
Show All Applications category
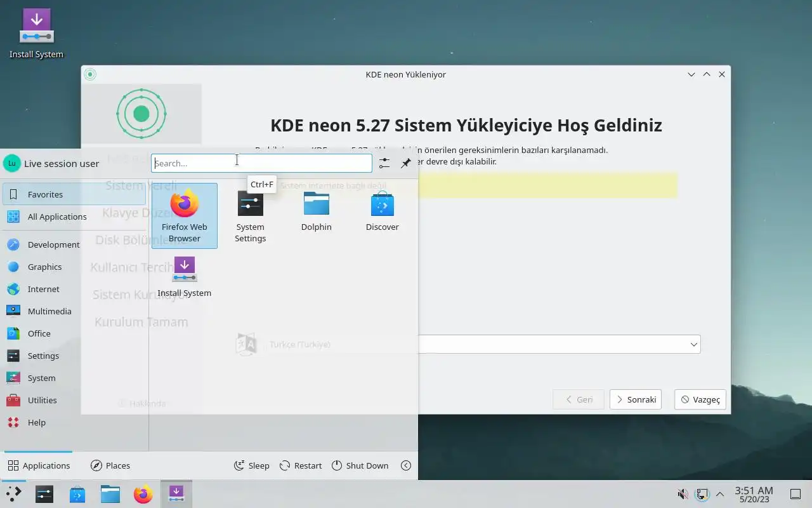(x=74, y=217)
